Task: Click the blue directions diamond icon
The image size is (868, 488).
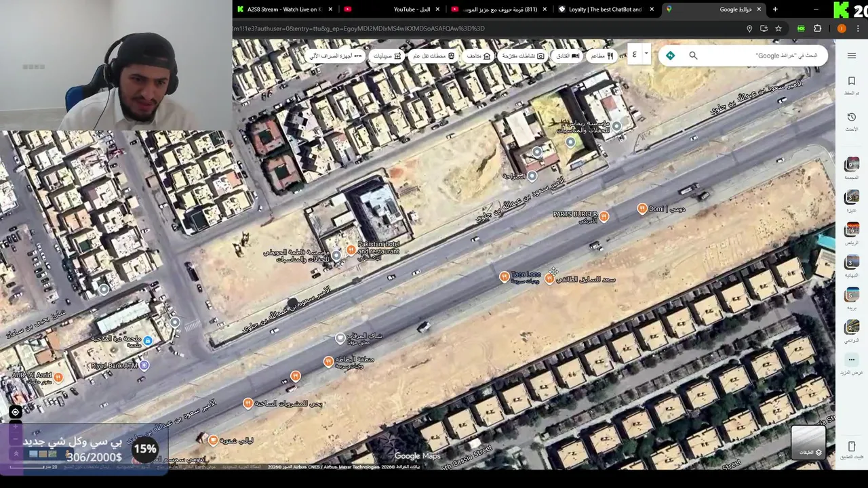Action: pos(670,56)
